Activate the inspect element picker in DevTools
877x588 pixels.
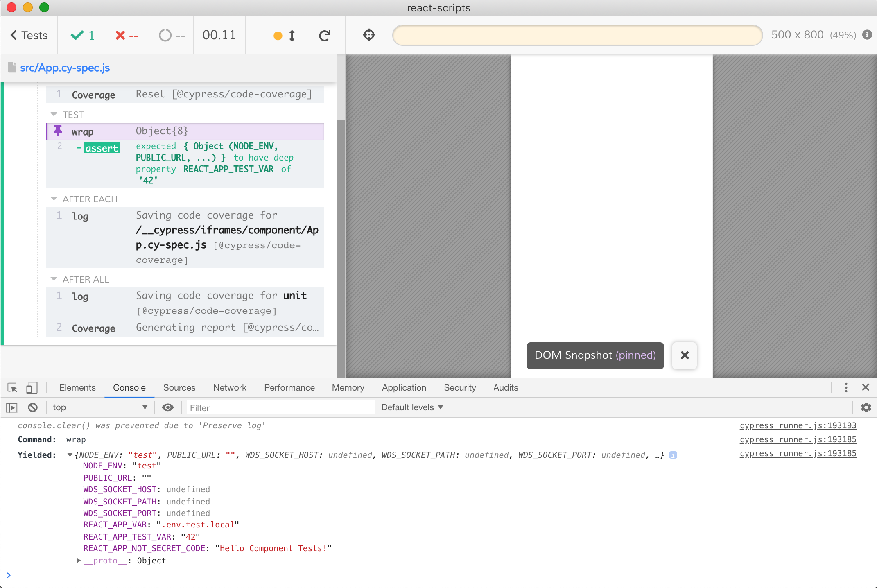[12, 388]
